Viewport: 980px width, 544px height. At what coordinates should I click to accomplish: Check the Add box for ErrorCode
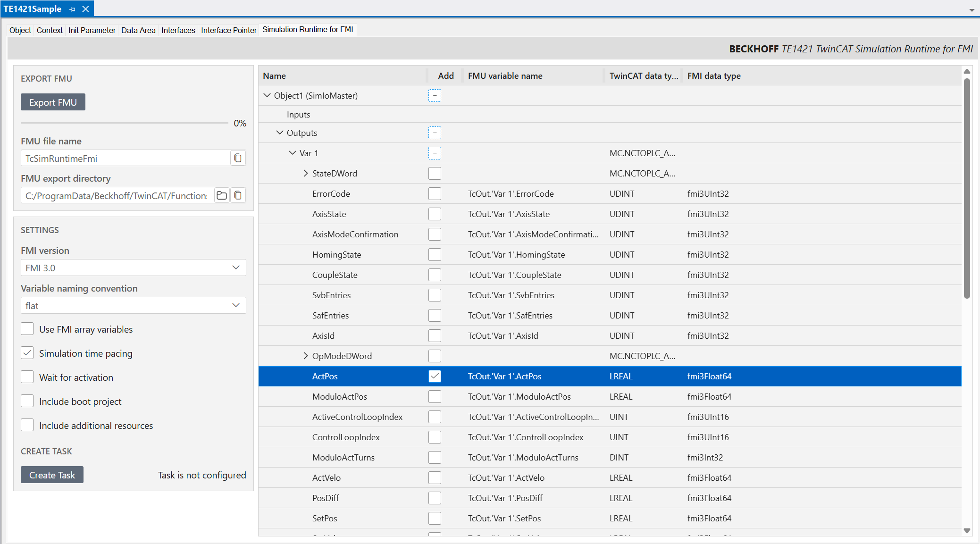(x=435, y=193)
